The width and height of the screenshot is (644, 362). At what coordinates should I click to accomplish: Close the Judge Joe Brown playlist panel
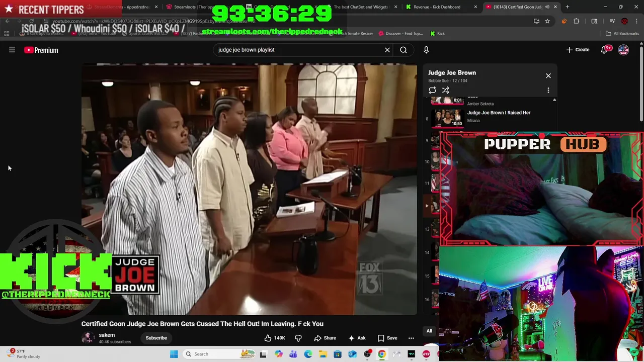[x=548, y=76]
